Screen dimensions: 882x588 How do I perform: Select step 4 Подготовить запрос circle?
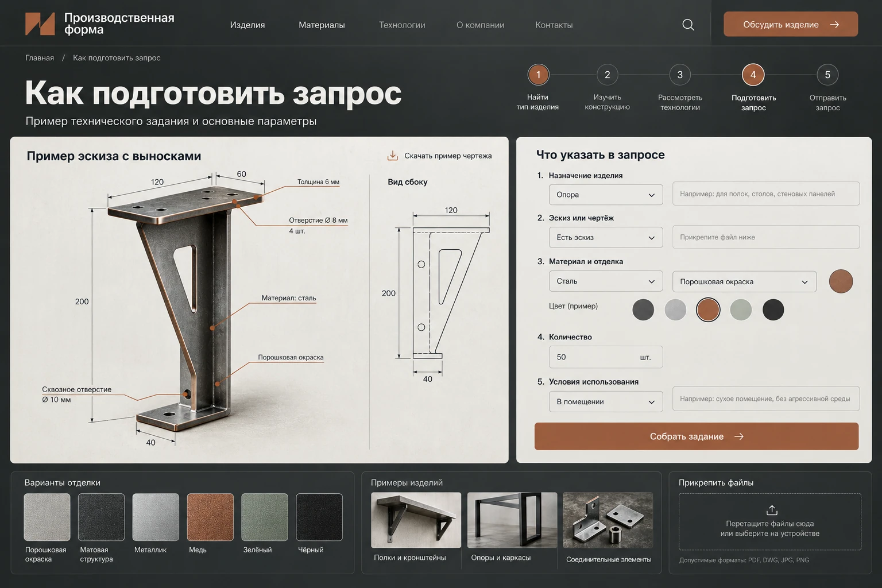click(753, 75)
